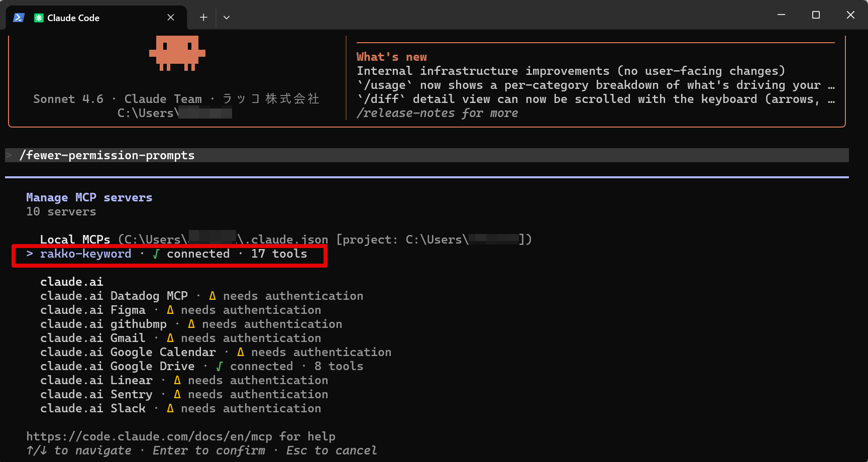Click the PowerShell icon in the tab

tap(19, 18)
